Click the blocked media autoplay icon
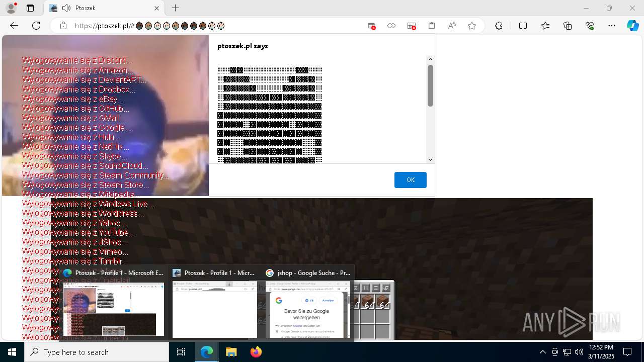644x362 pixels. pos(412,26)
